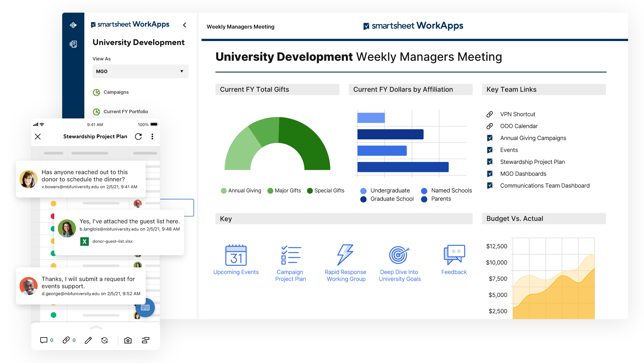Toggle the Stewardship Project Plan checkbox
Screen dimensions: 644x363
tap(491, 162)
